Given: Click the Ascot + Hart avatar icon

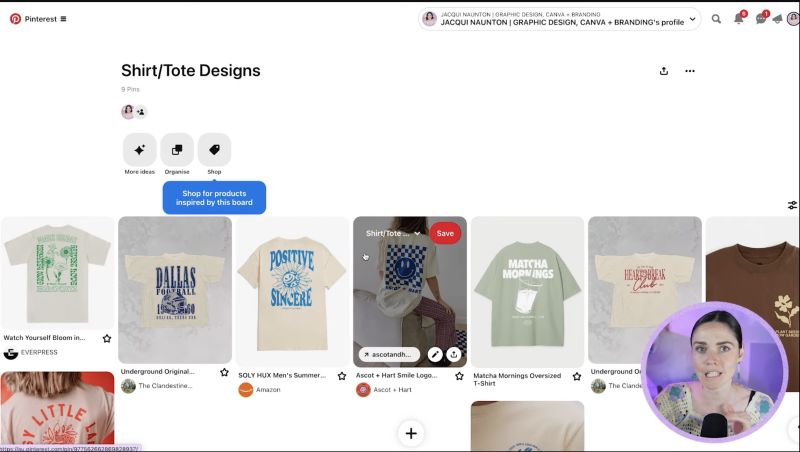Looking at the screenshot, I should click(363, 390).
